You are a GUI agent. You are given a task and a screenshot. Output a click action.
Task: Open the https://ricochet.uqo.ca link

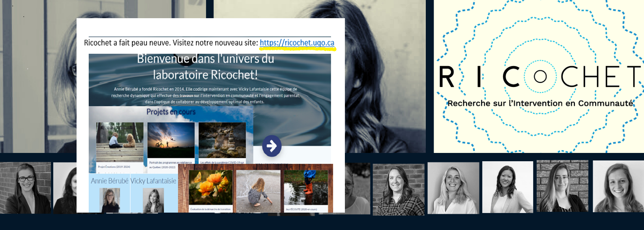coord(297,43)
